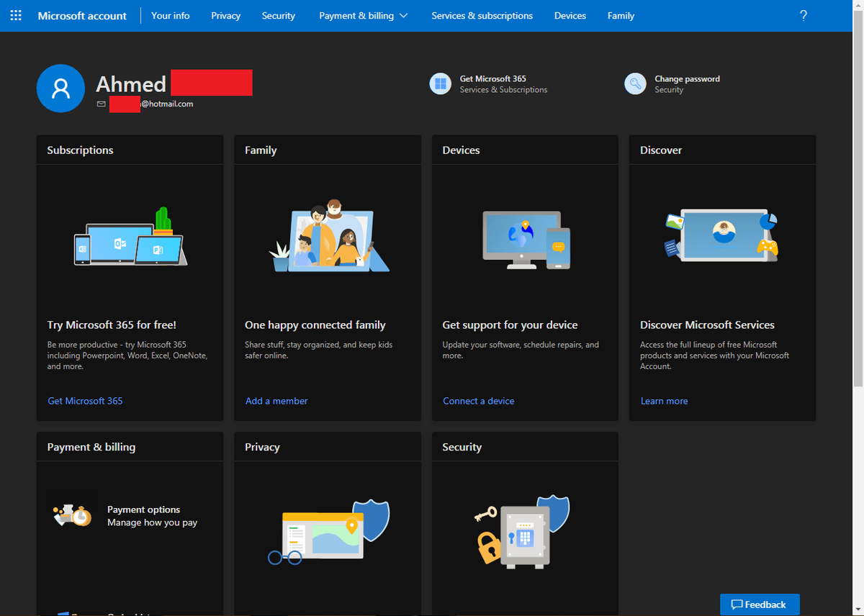The width and height of the screenshot is (864, 616).
Task: Open the Services & subscriptions menu item
Action: pos(482,15)
